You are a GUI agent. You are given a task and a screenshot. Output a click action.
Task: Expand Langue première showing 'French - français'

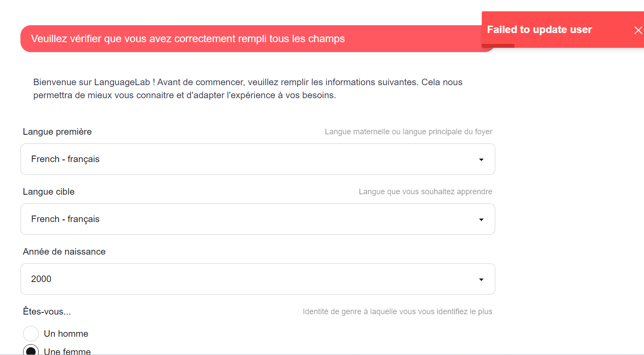[x=258, y=159]
